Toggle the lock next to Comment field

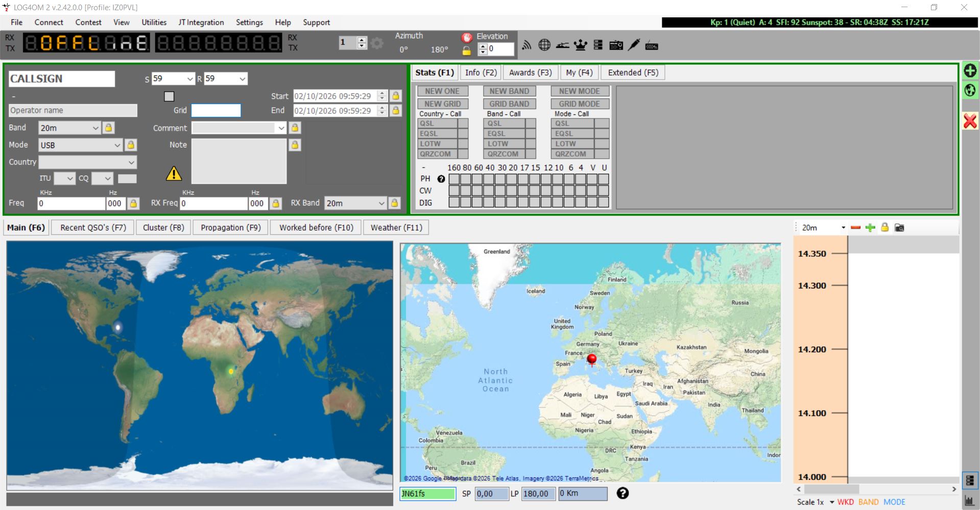tap(295, 128)
